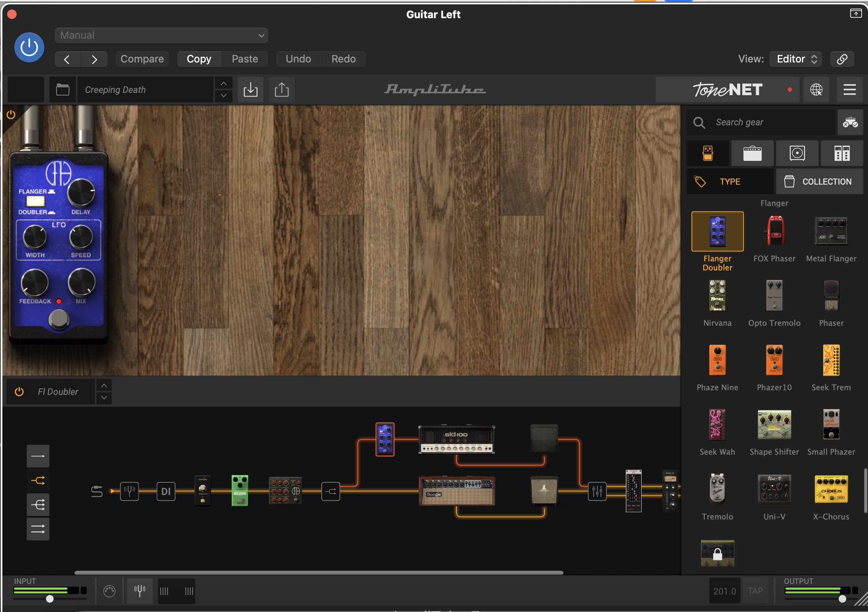Select the Stomp pedals gear category
Image resolution: width=868 pixels, height=612 pixels.
point(708,153)
